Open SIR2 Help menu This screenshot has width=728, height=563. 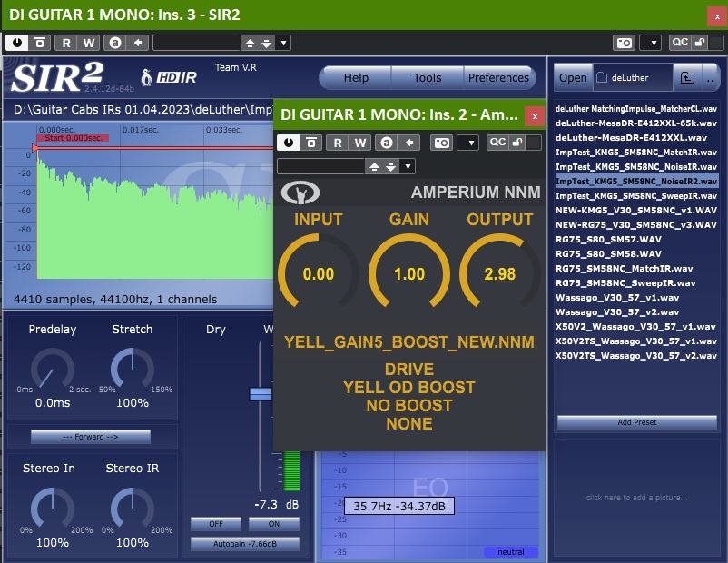[356, 77]
